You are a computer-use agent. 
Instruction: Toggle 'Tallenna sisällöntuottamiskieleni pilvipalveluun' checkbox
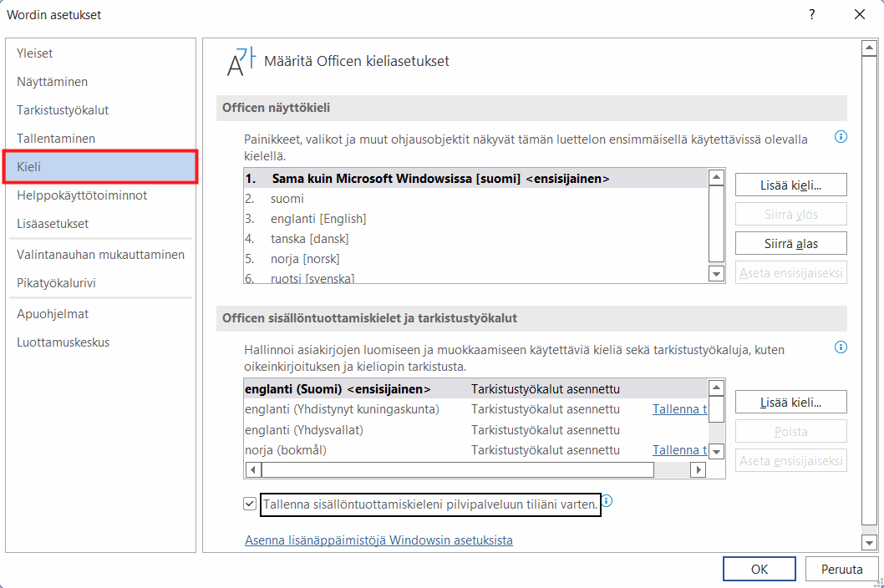tap(250, 504)
